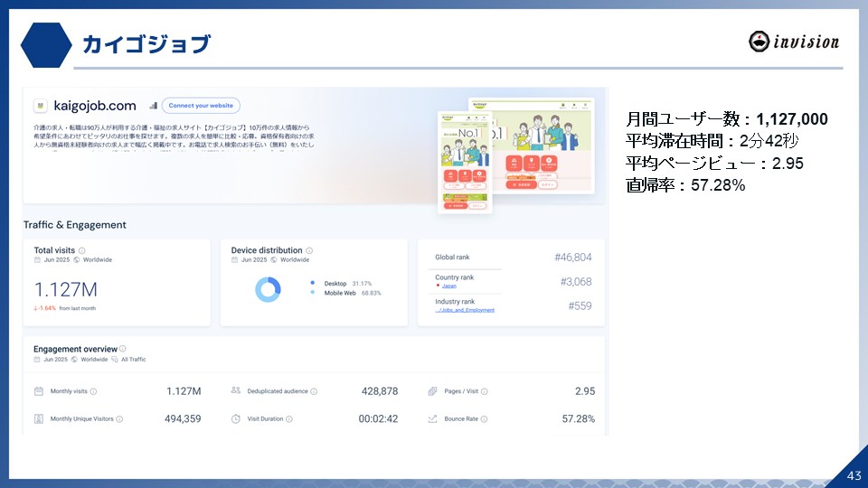Click the 57.28% bounce rate value in table
This screenshot has width=868, height=488.
pyautogui.click(x=579, y=418)
